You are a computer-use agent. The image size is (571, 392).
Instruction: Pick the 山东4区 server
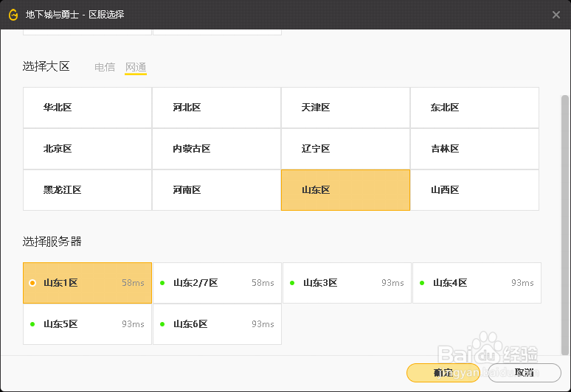477,283
